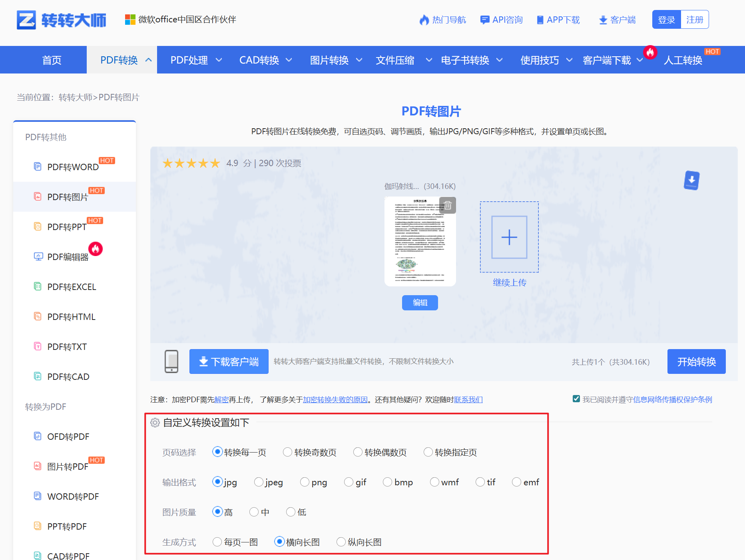Image resolution: width=745 pixels, height=560 pixels.
Task: Click the API咨询 chat icon
Action: pos(484,20)
